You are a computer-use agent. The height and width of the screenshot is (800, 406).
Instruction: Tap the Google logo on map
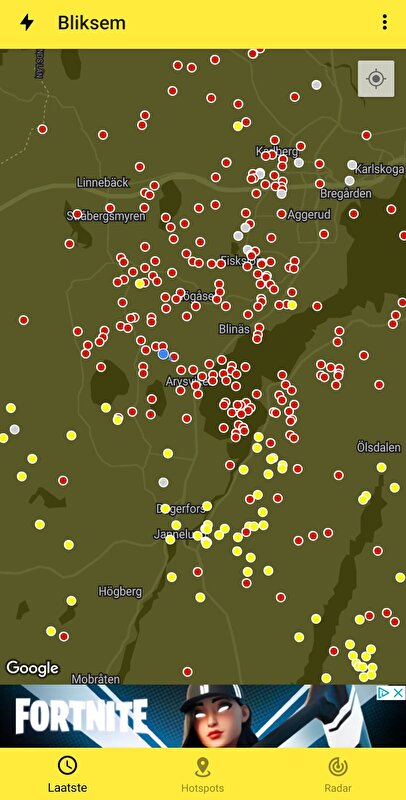(x=32, y=667)
